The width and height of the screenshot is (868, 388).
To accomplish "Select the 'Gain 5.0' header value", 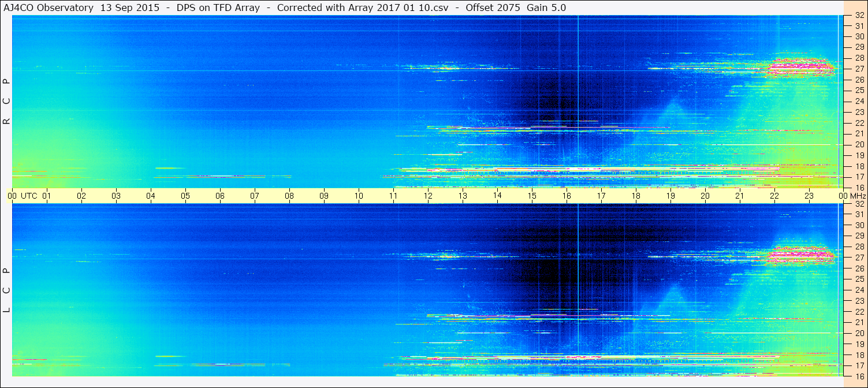I will [x=545, y=8].
